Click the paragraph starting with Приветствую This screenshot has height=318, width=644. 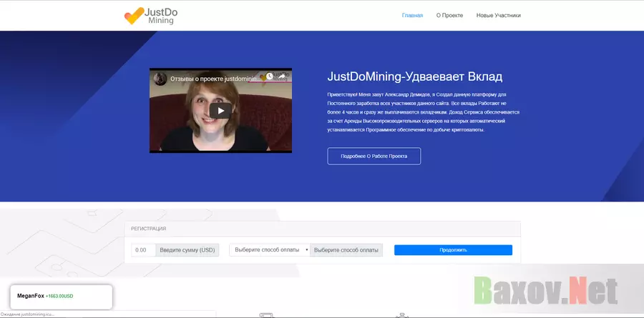coord(424,112)
